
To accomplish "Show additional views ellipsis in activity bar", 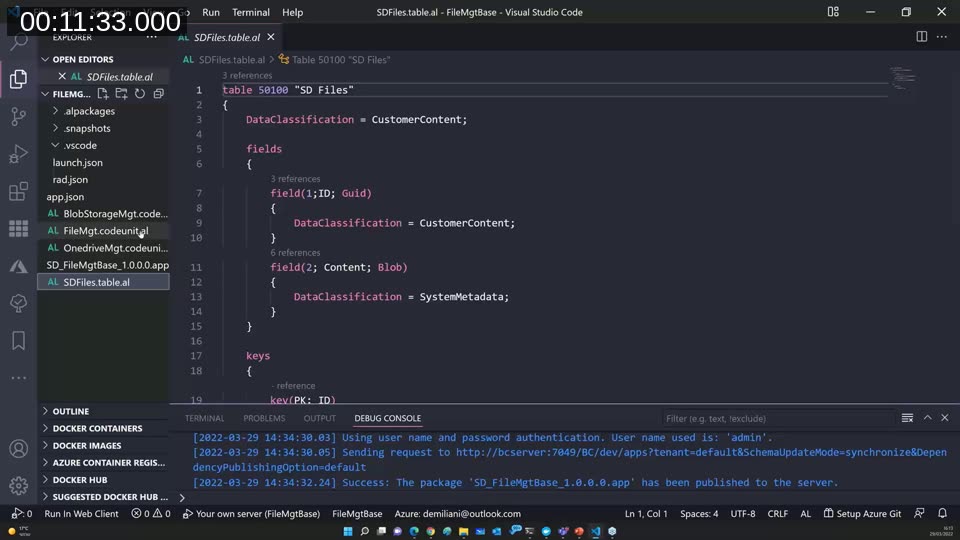I will click(x=18, y=378).
